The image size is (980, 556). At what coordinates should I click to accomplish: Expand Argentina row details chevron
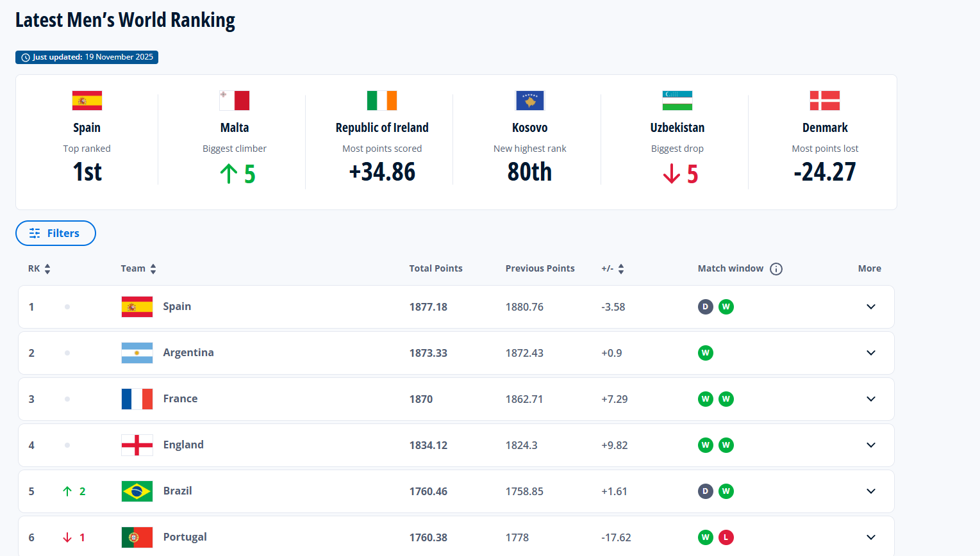(x=870, y=353)
